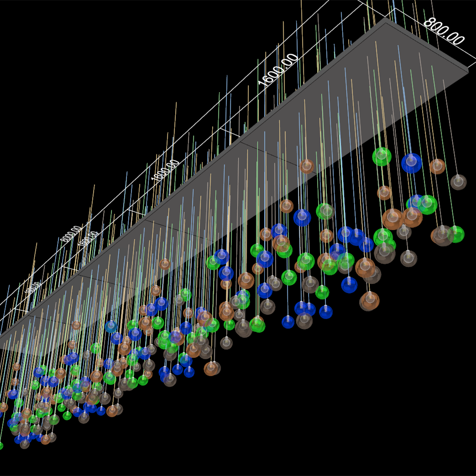Select the small 1600.00 label beside 3000.00
The width and height of the screenshot is (476, 476).
(89, 239)
